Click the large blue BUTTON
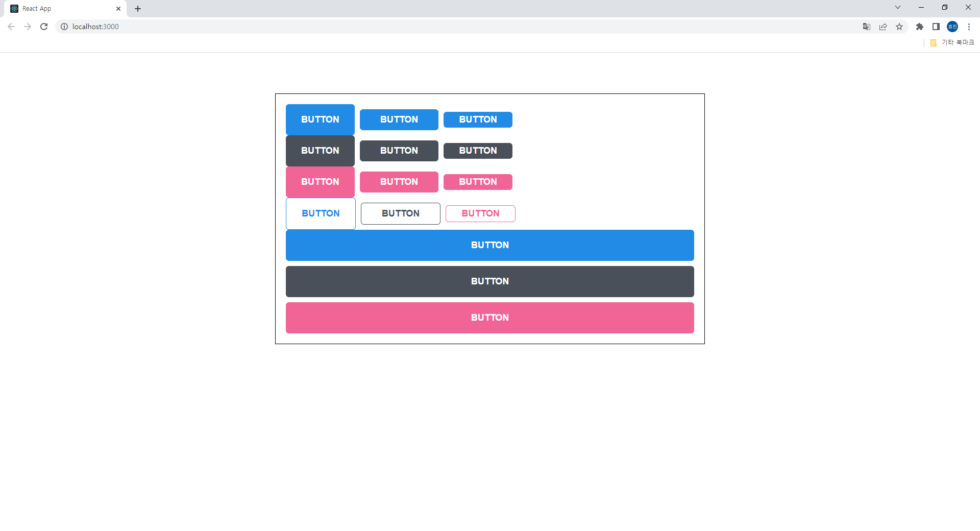This screenshot has width=980, height=531. click(x=320, y=119)
